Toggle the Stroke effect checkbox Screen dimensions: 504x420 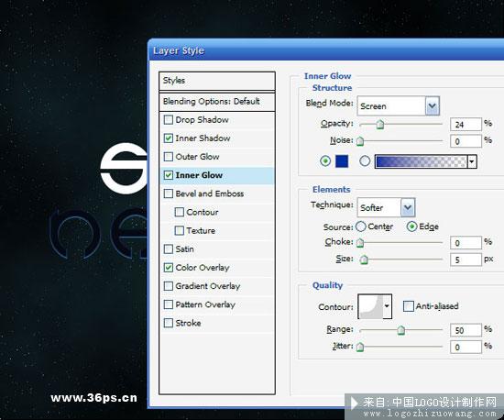169,323
